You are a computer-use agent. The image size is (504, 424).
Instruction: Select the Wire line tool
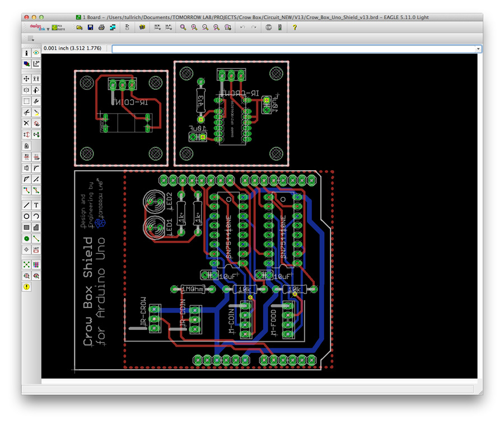[x=26, y=205]
